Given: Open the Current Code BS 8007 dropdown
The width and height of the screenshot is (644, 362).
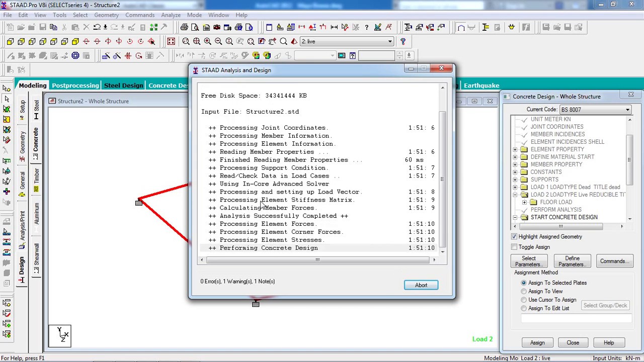Looking at the screenshot, I should pyautogui.click(x=595, y=110).
